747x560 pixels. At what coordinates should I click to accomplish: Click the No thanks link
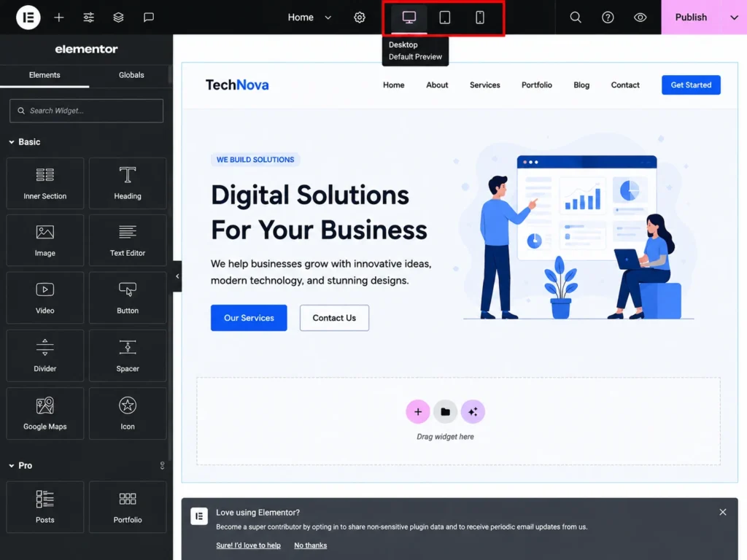tap(311, 545)
